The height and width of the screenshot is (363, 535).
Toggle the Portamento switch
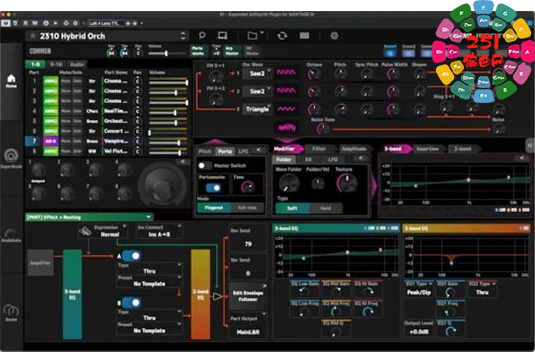214,188
